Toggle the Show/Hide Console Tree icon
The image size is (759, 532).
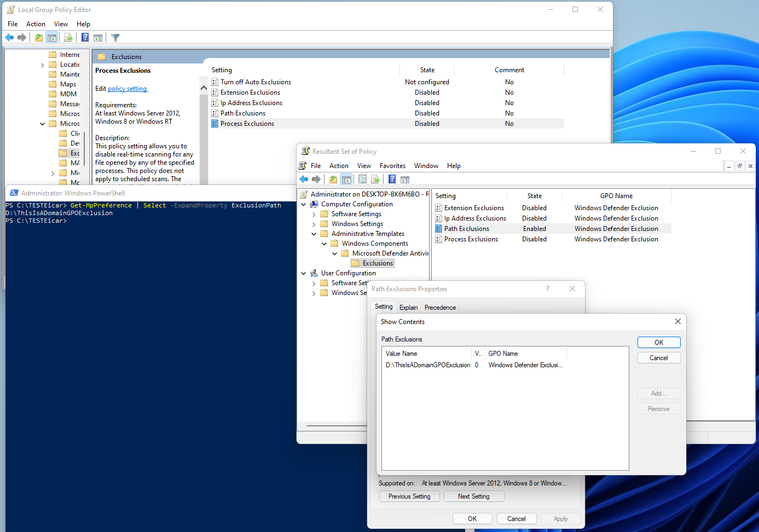[x=52, y=37]
